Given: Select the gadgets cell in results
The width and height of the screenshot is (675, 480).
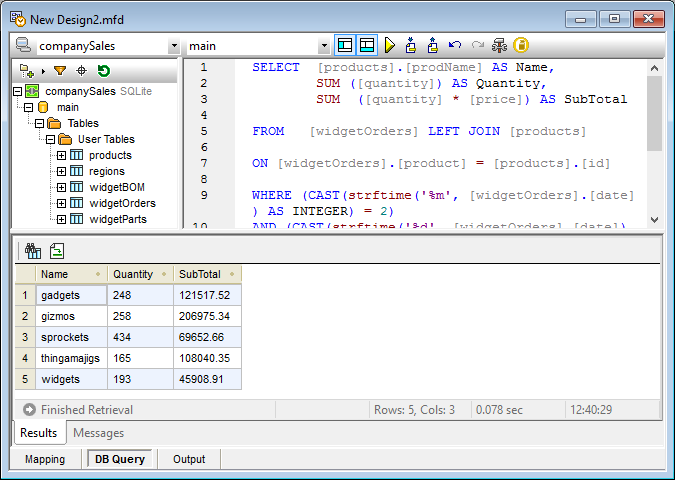Looking at the screenshot, I should (71, 295).
